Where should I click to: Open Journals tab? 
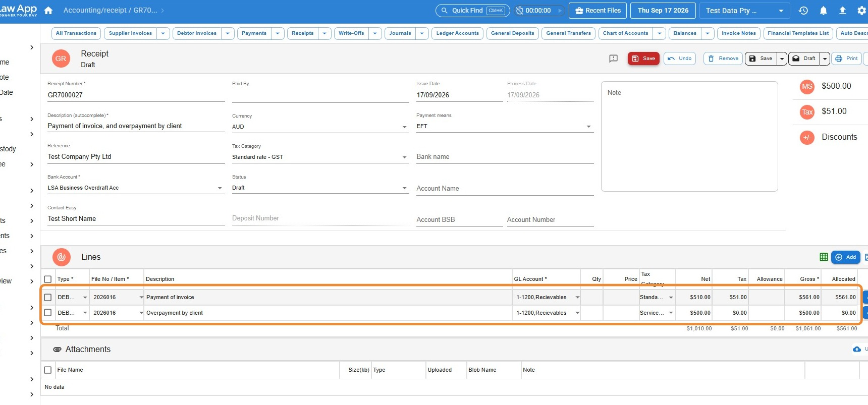(x=400, y=33)
